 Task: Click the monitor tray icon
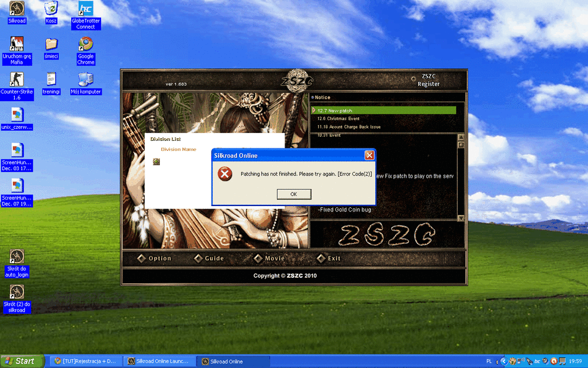(562, 362)
